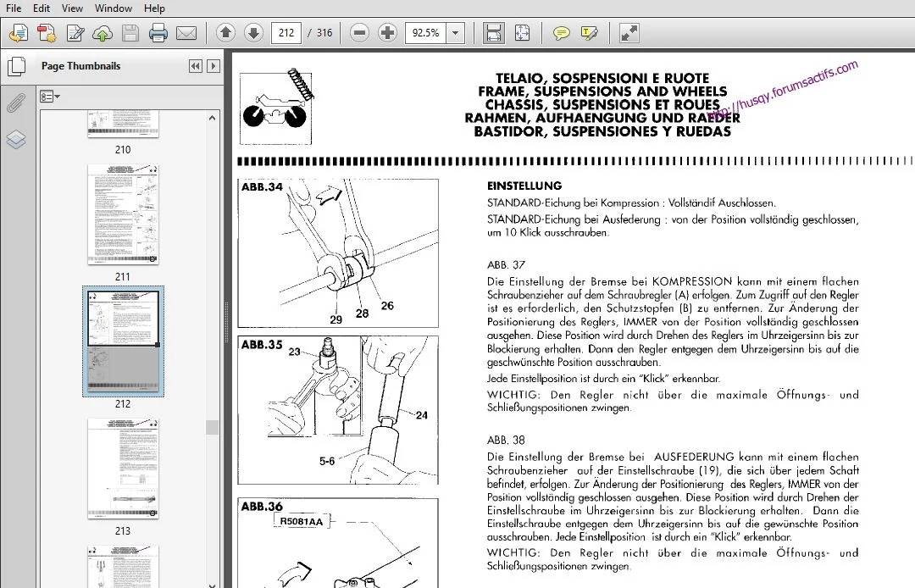Click the Print icon
Screen dimensions: 915x588
point(158,33)
